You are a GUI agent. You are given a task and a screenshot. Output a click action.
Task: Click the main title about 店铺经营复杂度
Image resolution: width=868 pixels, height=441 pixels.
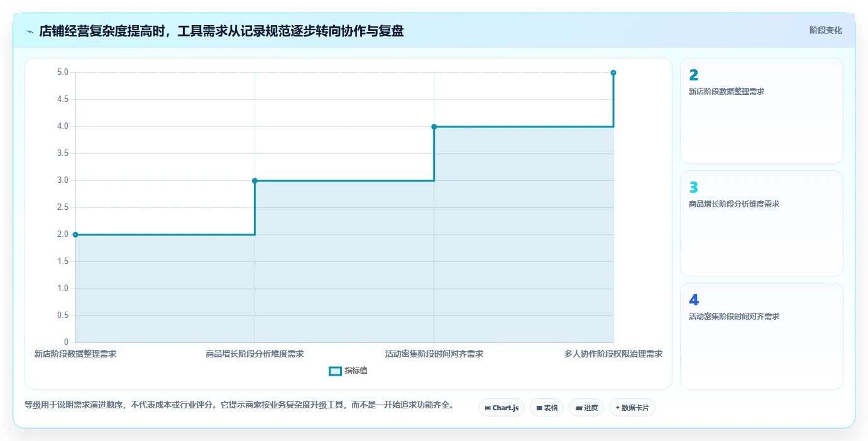coord(221,31)
